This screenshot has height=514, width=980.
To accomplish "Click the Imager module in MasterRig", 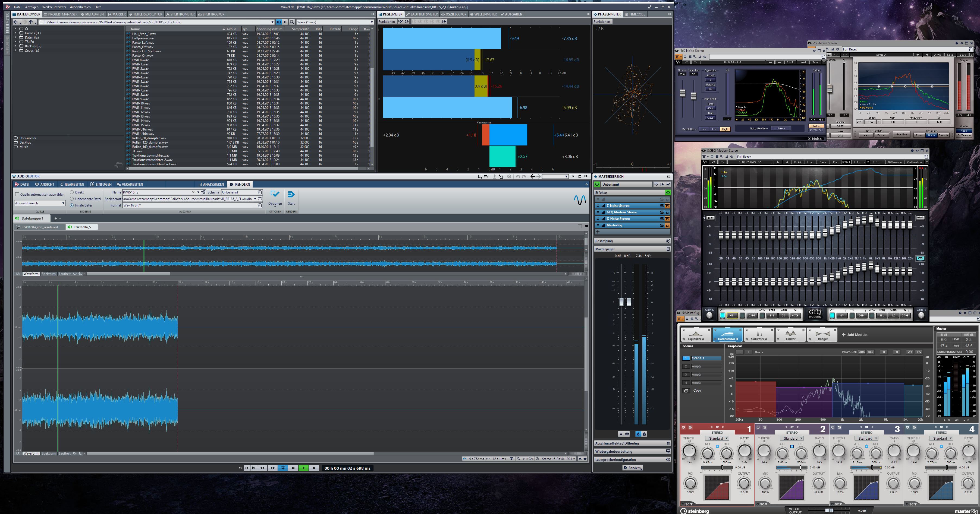I will point(822,335).
